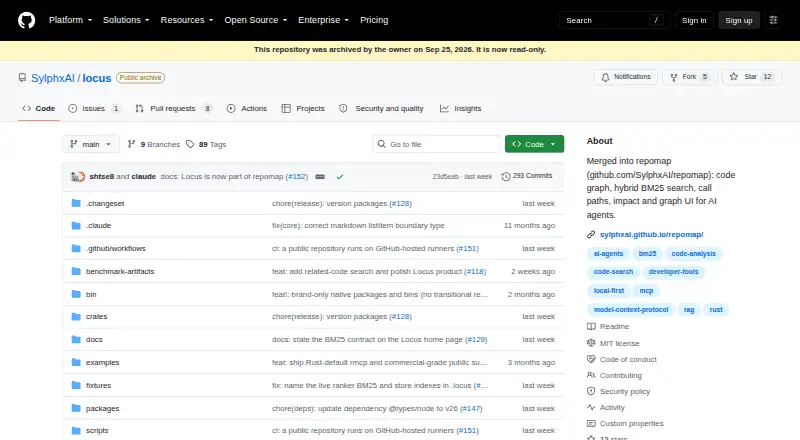Click folder icon next to fixtures
800x440 pixels.
coord(76,385)
